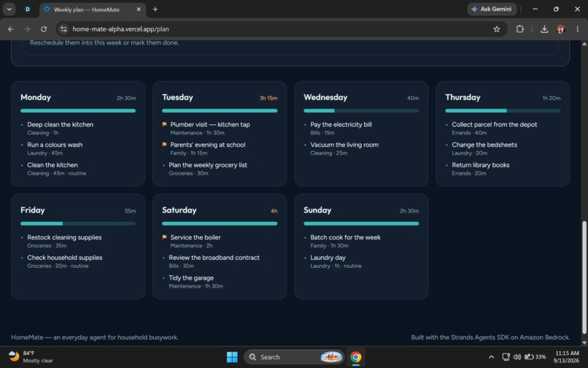The height and width of the screenshot is (368, 588).
Task: Open the Chrome profile avatar
Action: tap(561, 29)
